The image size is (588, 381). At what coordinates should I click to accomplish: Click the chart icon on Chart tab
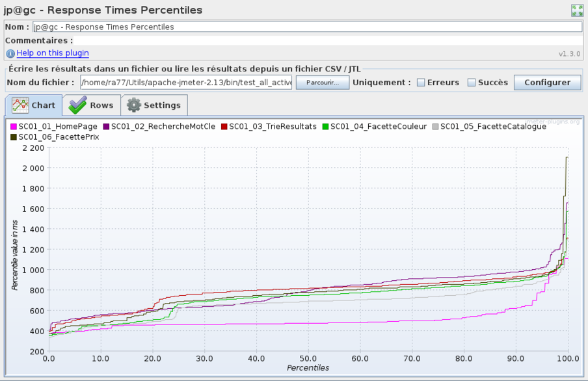tap(20, 105)
